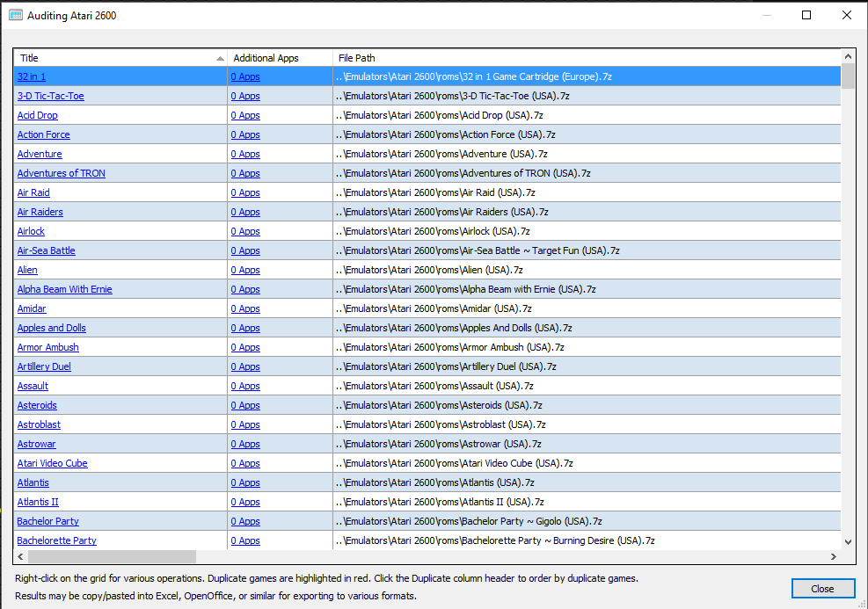Open the Alpha Beam With Ernie link

pos(64,289)
